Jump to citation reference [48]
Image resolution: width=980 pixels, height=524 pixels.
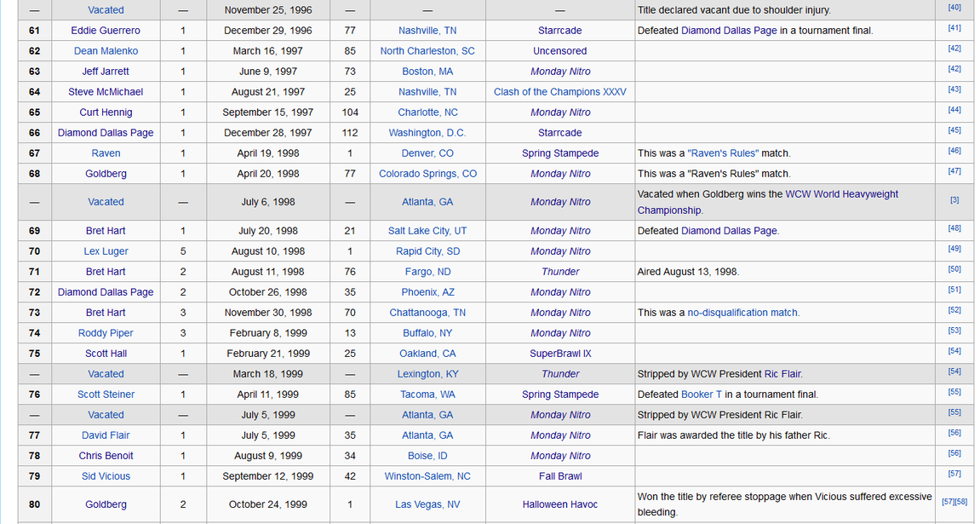tap(954, 228)
